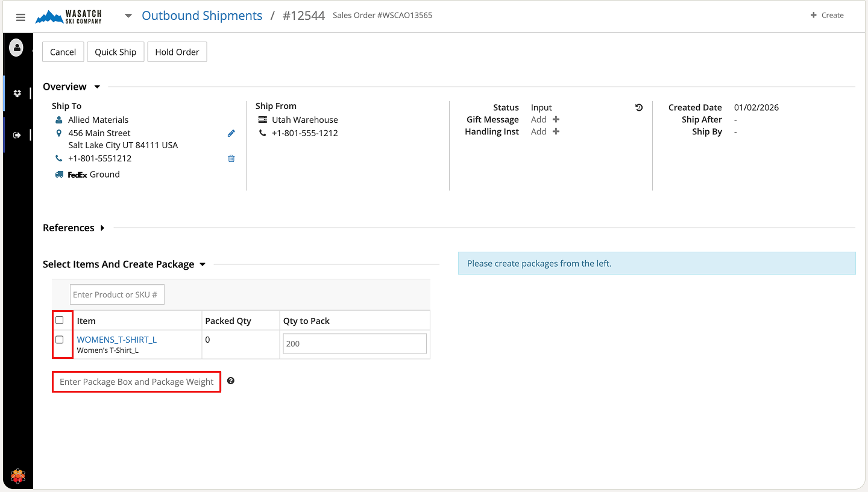
Task: Check the select-all items header checkbox
Action: (x=60, y=320)
